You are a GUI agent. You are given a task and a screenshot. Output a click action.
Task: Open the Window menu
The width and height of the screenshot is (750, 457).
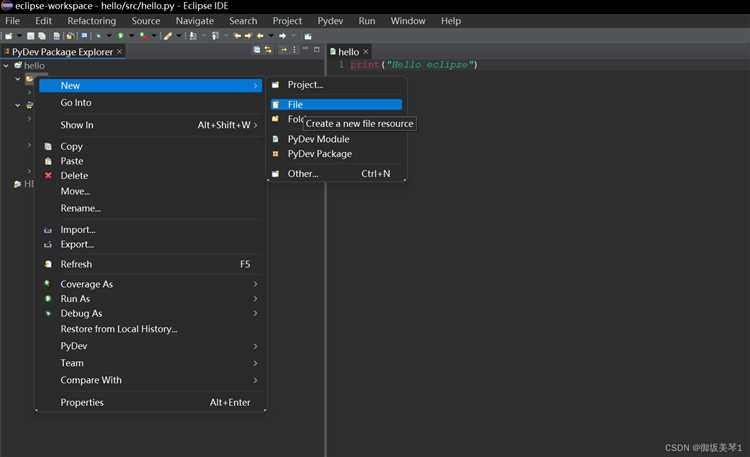pos(408,21)
